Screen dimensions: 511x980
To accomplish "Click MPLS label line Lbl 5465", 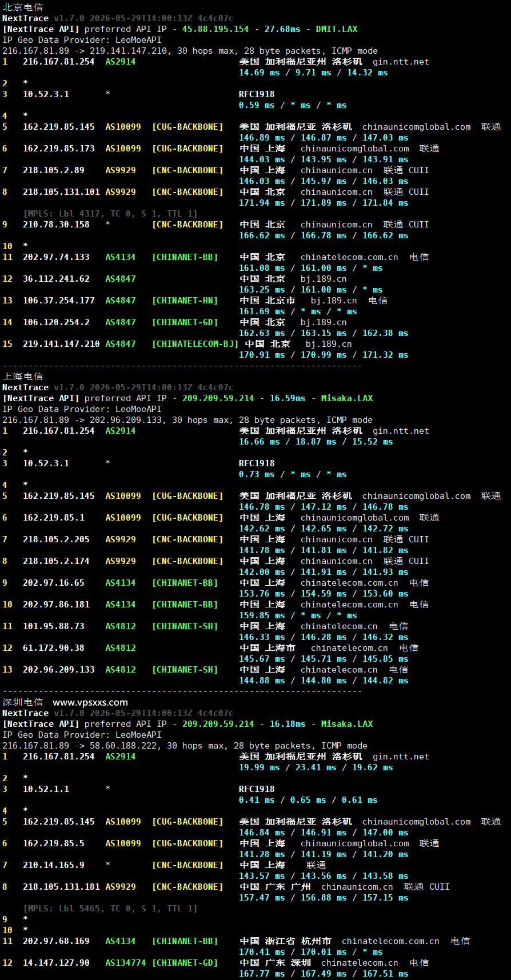I will tap(110, 909).
